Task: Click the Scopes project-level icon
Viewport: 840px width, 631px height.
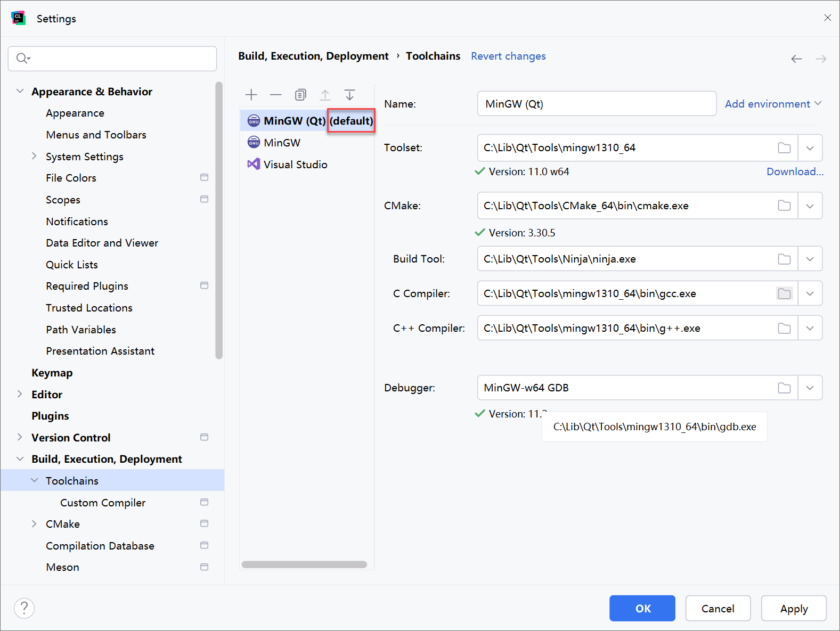Action: point(204,199)
